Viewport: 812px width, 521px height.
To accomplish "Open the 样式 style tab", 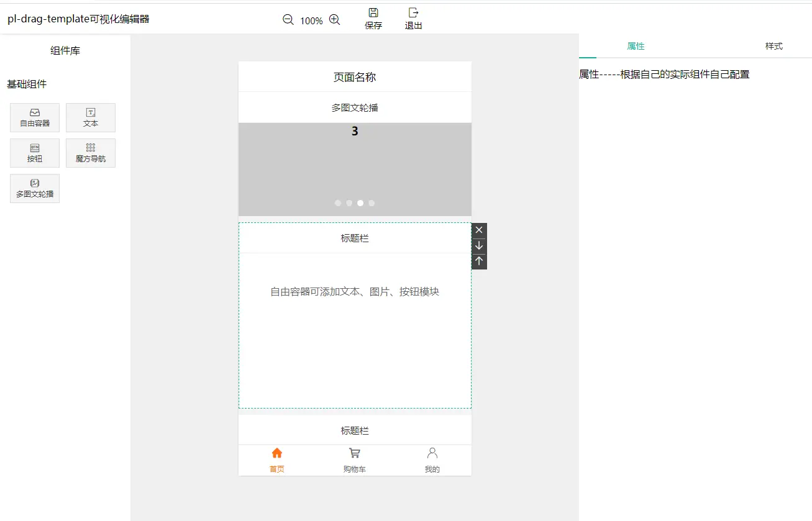I will coord(773,47).
